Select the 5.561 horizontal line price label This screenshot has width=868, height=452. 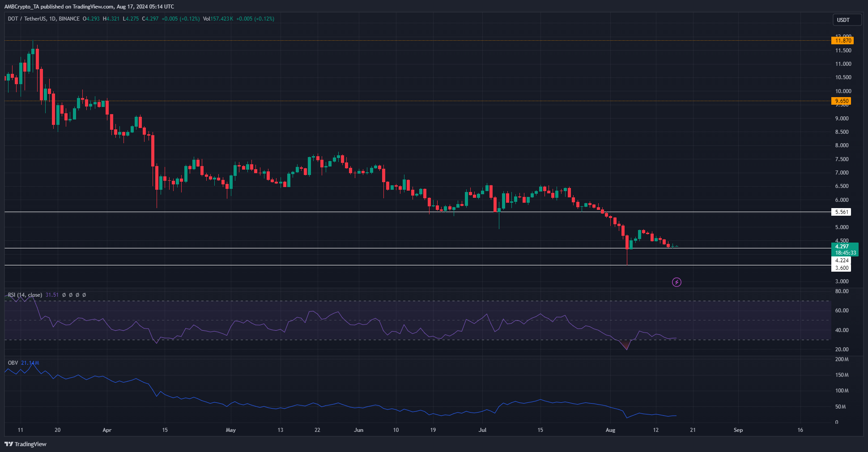[841, 212]
